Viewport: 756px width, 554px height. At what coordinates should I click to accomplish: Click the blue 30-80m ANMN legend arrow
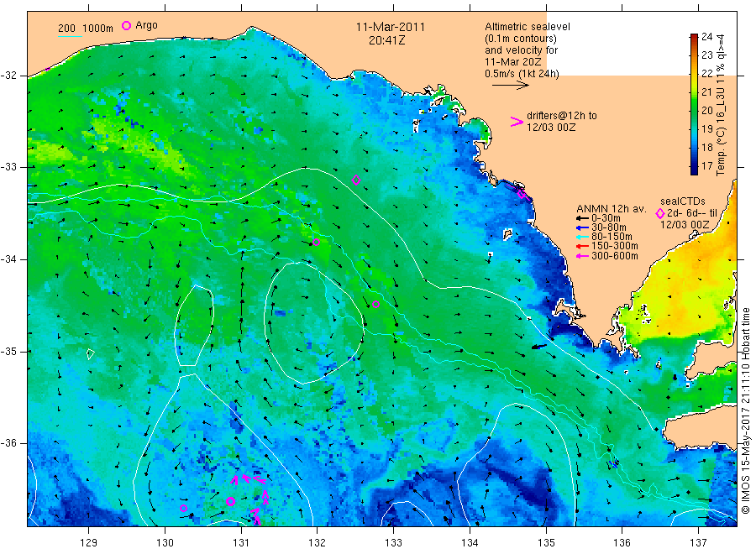pos(582,227)
